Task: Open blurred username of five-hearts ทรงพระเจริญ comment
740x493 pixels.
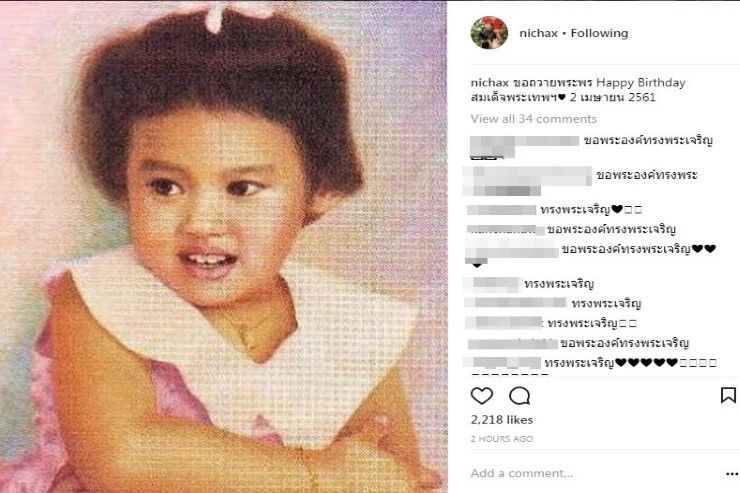Action: tap(502, 362)
